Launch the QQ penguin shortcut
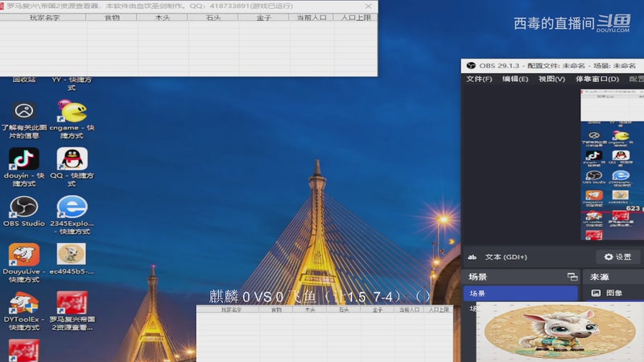This screenshot has width=644, height=362. (72, 159)
